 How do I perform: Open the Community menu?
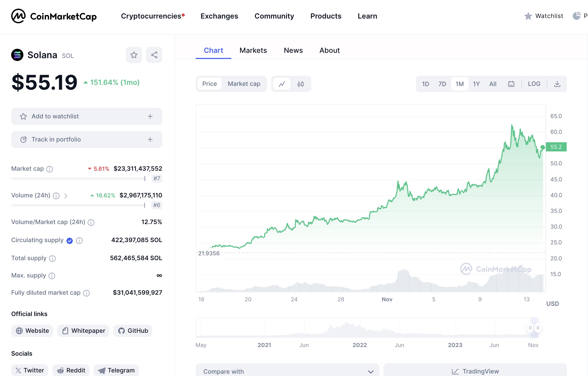click(274, 16)
